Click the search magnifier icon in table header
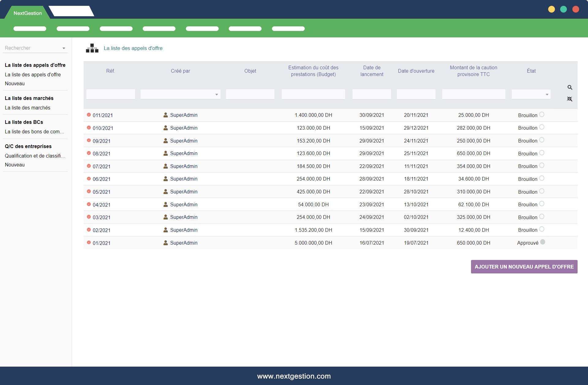Viewport: 588px width, 385px height. (570, 88)
